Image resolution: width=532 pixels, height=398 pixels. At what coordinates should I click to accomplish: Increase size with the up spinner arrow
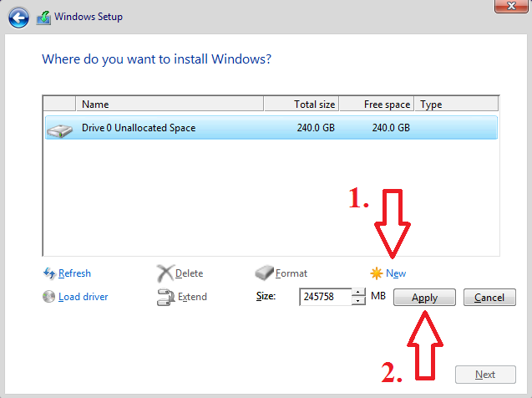click(x=358, y=293)
